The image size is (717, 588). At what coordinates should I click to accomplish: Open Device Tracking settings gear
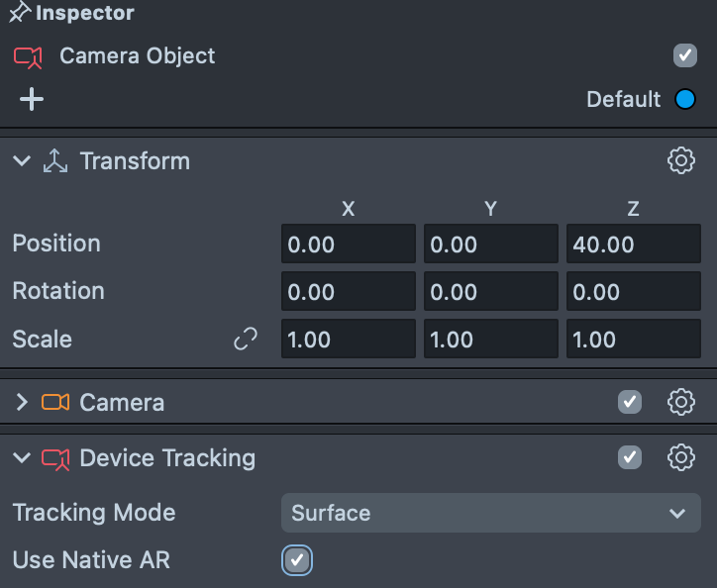click(x=681, y=457)
